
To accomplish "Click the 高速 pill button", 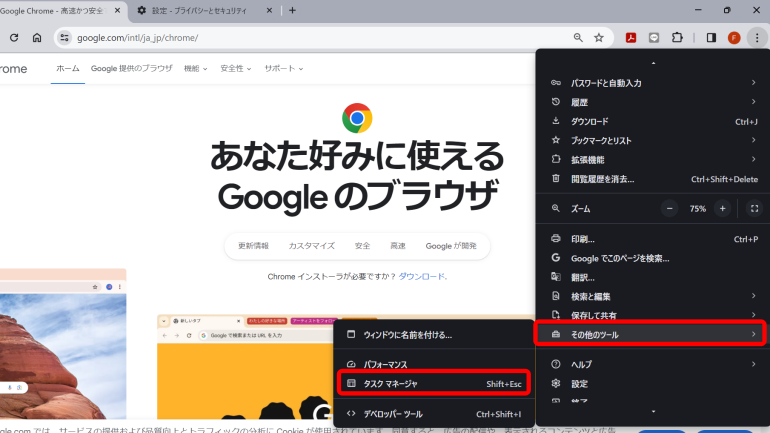I will coord(398,246).
